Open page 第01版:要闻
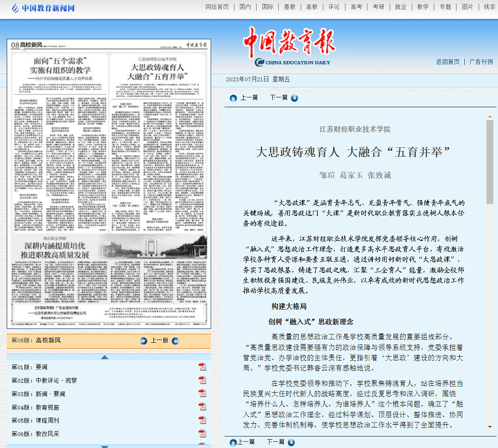Screen dimensions: 498x448 (x=29, y=367)
